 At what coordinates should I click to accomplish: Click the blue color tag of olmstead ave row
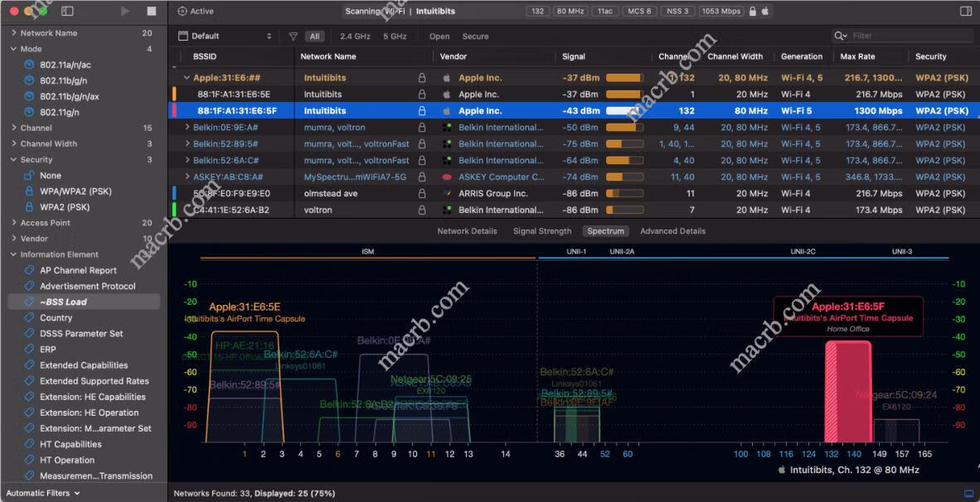pos(174,194)
